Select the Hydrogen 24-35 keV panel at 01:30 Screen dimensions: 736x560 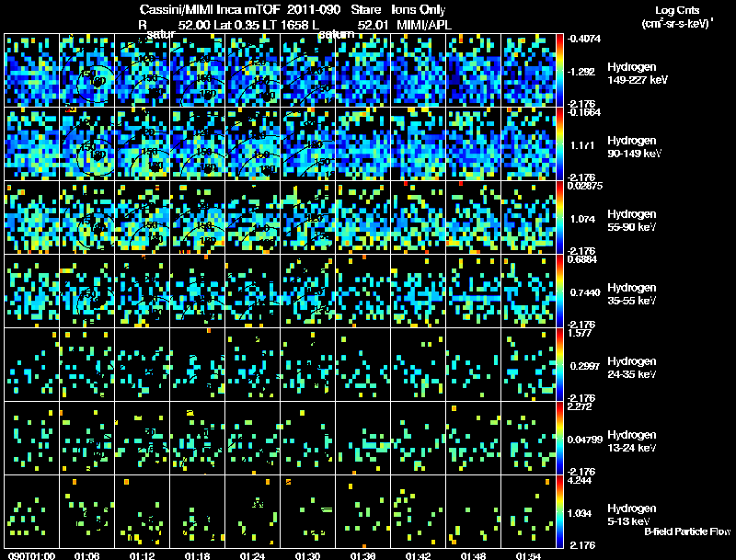(307, 365)
